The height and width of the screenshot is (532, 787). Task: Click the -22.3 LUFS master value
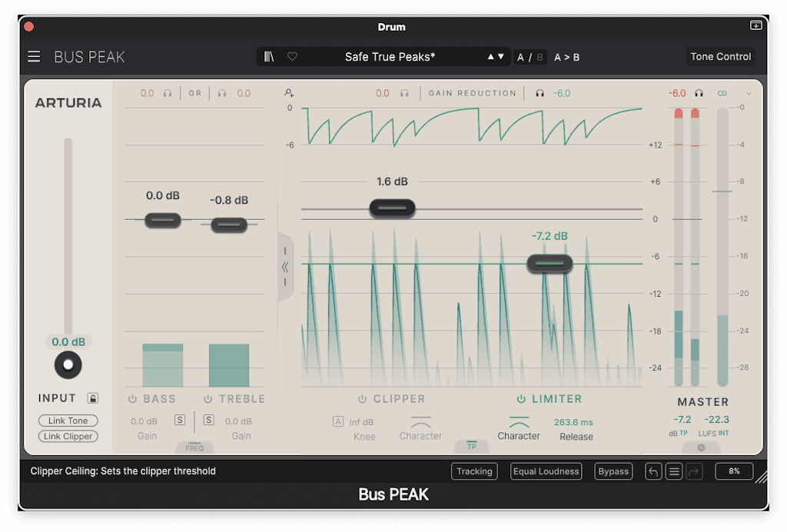click(716, 420)
